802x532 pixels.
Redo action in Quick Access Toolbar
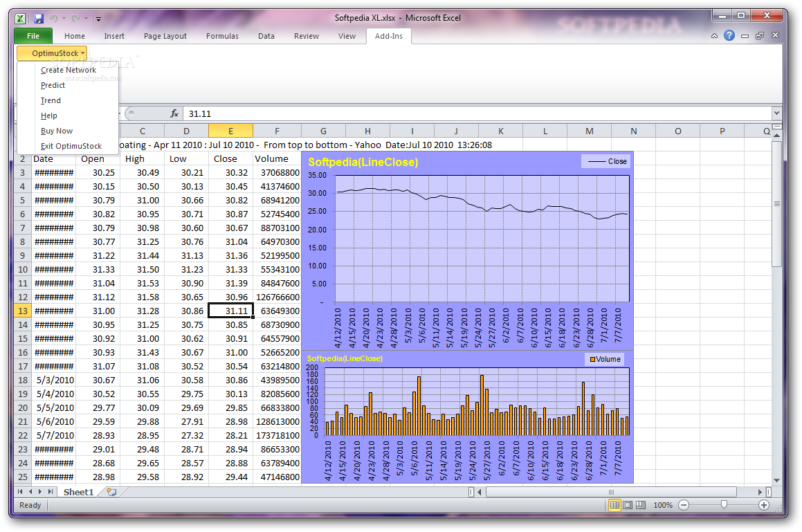click(75, 19)
